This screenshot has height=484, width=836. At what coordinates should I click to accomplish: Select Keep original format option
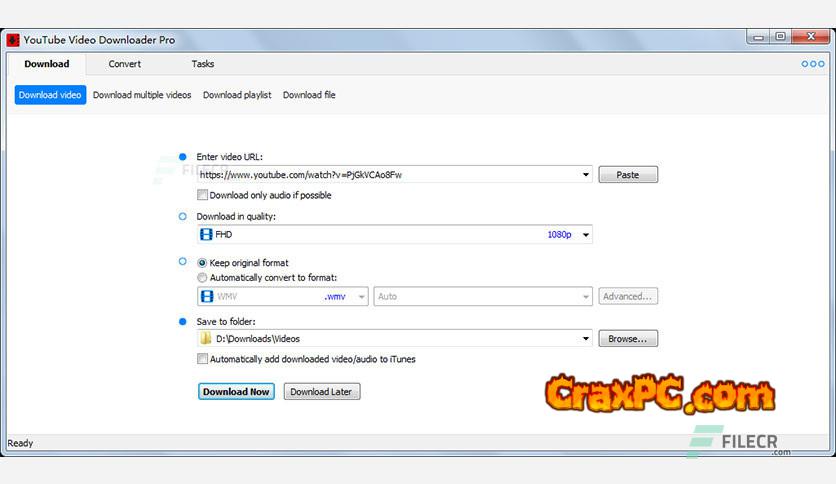tap(202, 263)
